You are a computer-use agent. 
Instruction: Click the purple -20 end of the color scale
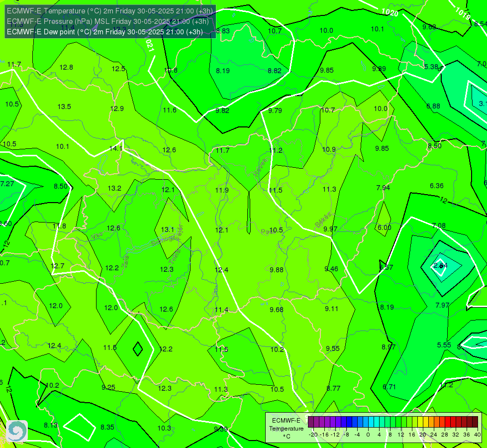click(x=311, y=422)
